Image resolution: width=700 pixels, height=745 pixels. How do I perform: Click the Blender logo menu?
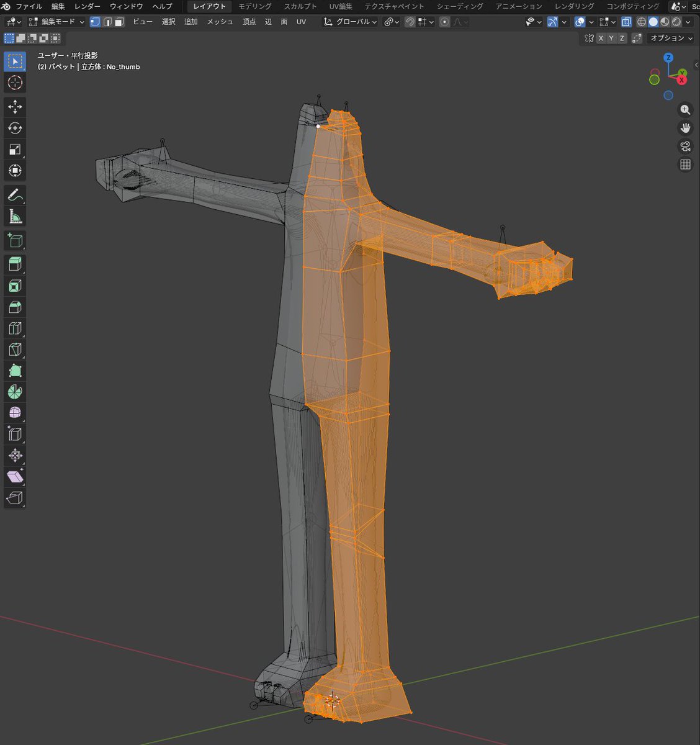(x=6, y=6)
